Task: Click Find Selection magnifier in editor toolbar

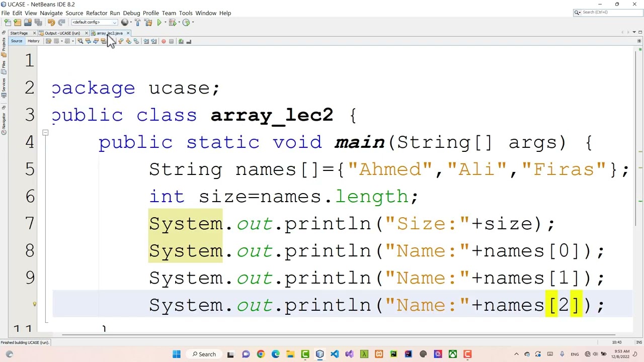Action: [x=80, y=41]
